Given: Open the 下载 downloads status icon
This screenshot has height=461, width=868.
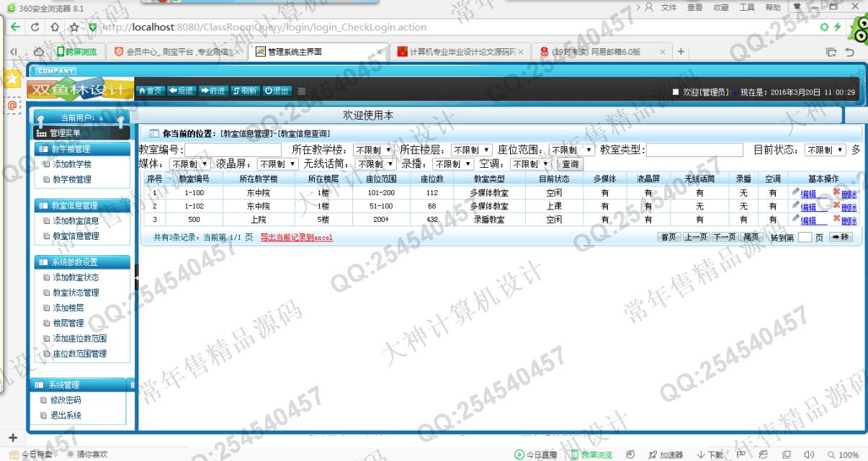Looking at the screenshot, I should [x=710, y=455].
